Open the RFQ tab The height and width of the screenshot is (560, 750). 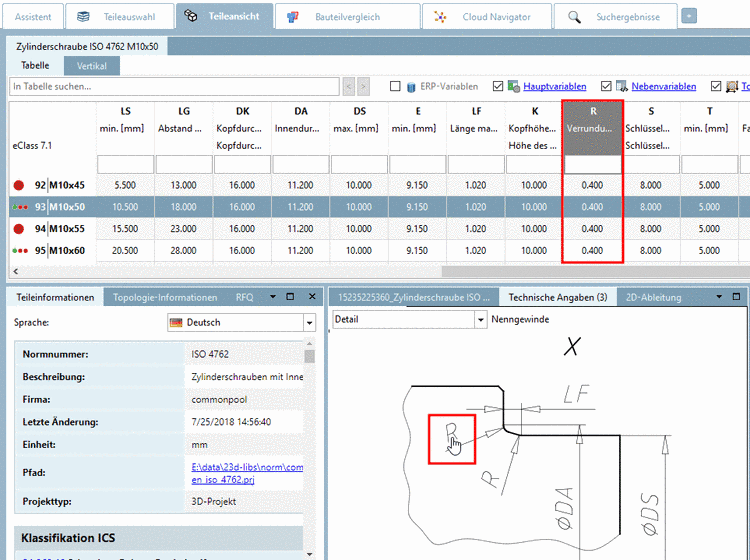(x=244, y=297)
